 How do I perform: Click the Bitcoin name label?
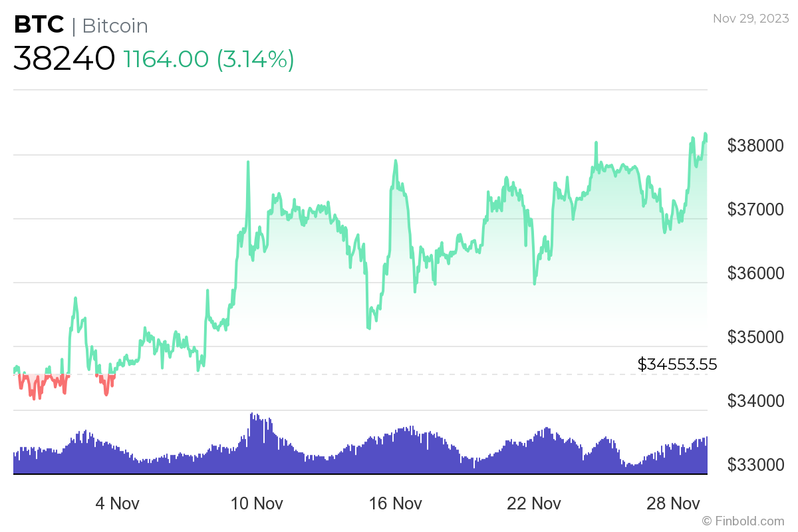(x=114, y=26)
